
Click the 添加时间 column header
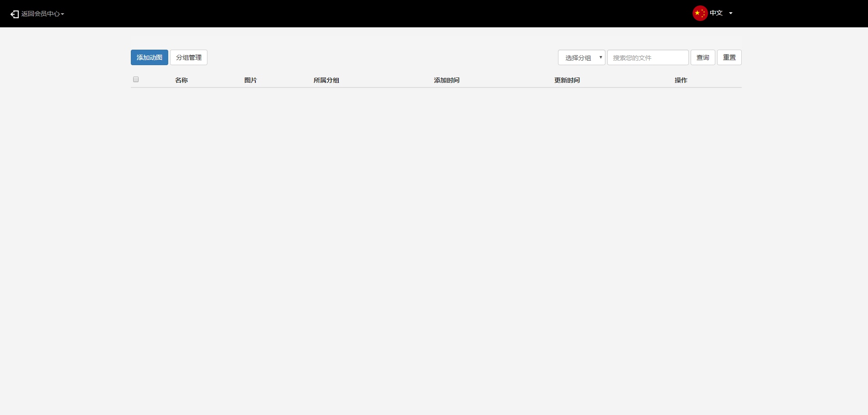pyautogui.click(x=447, y=80)
